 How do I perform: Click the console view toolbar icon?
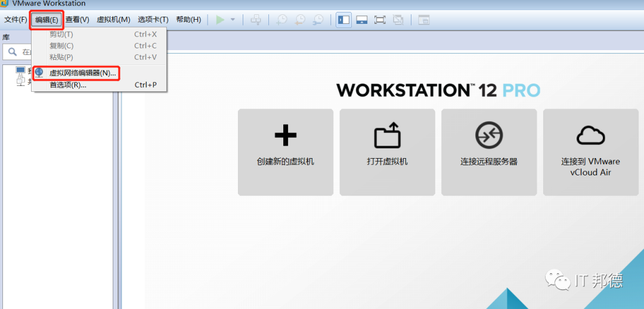(x=423, y=20)
